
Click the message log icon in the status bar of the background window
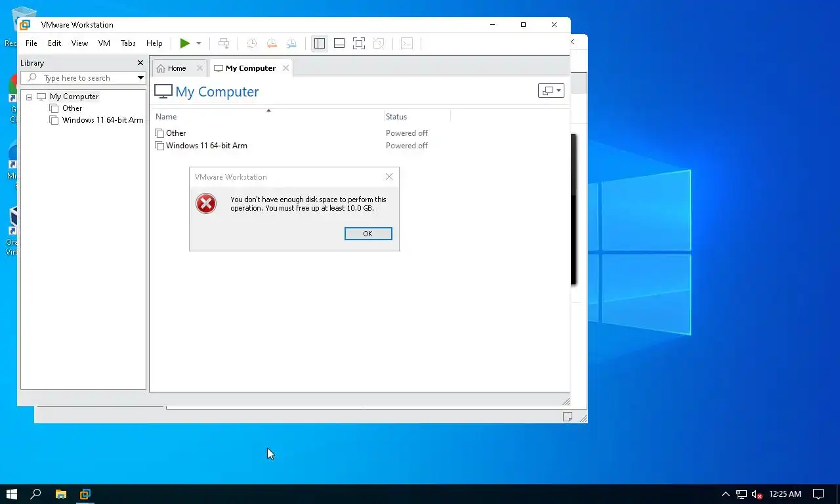click(x=568, y=417)
